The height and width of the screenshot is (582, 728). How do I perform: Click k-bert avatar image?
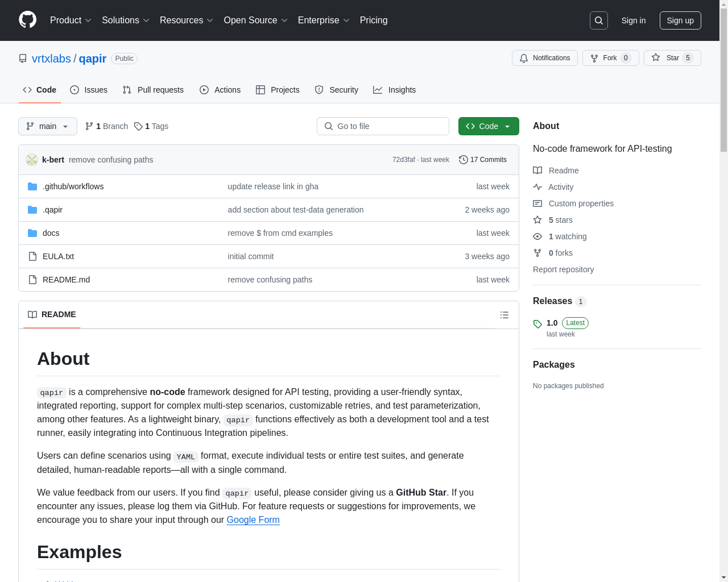point(32,160)
